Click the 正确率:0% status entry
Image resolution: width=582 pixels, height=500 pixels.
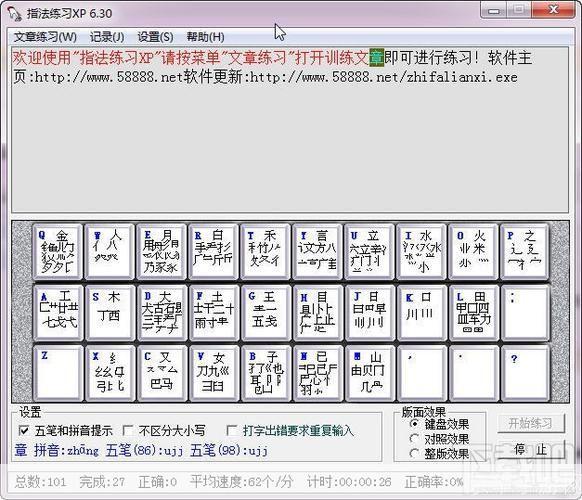click(x=434, y=482)
